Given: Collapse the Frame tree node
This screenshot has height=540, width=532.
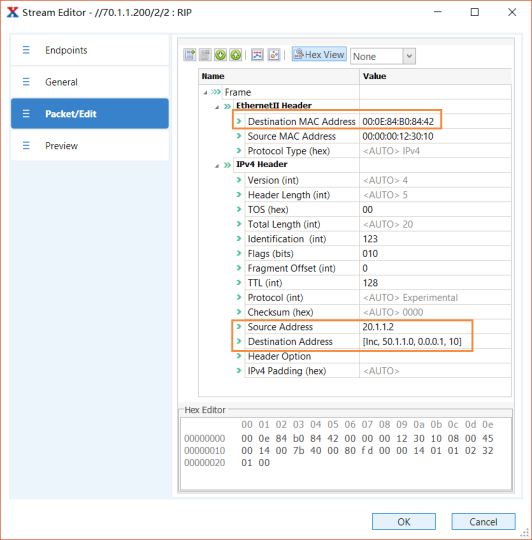Looking at the screenshot, I should click(206, 93).
